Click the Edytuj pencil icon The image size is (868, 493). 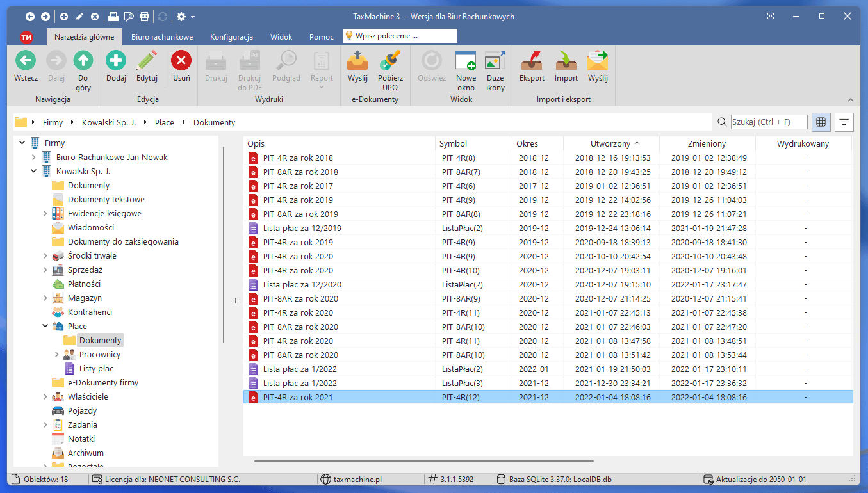[147, 61]
